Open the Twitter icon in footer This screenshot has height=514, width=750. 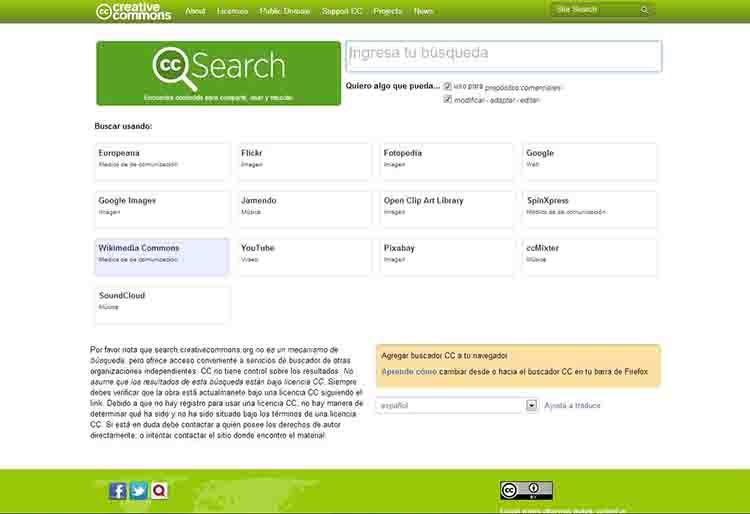[139, 491]
